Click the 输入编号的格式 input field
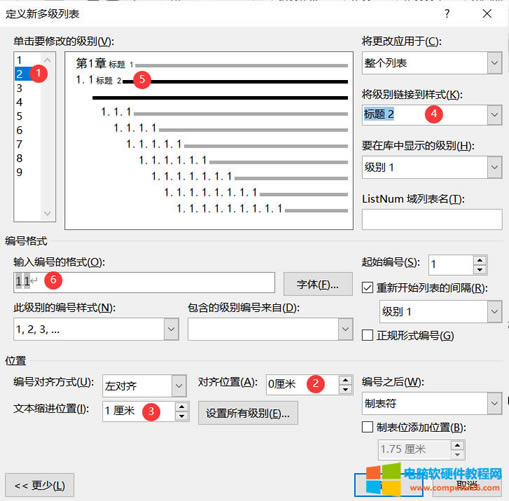This screenshot has height=501, width=509. point(144,283)
